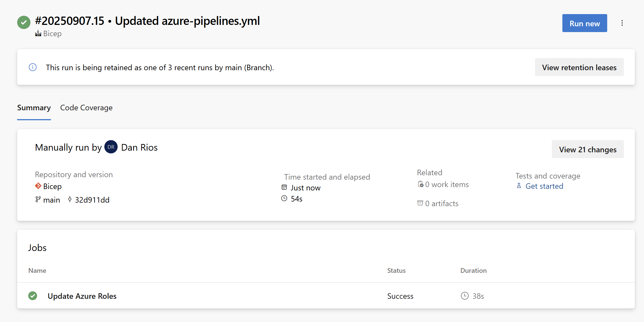The width and height of the screenshot is (644, 322).
Task: Open the main branch link
Action: 51,200
